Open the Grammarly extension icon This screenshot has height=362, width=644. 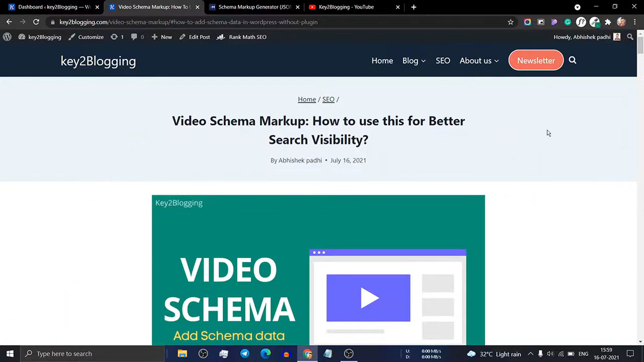click(x=568, y=22)
